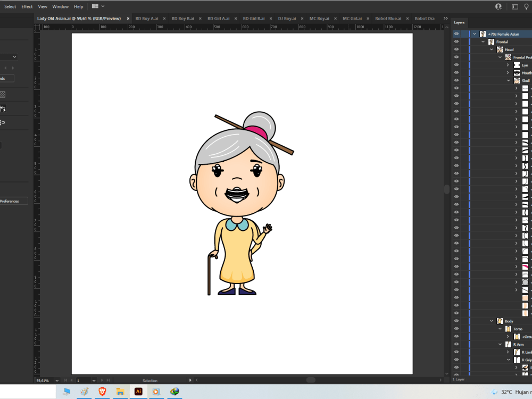Switch to the Robot Blue.ai tab
Viewport: 532px width, 399px height.
point(388,19)
